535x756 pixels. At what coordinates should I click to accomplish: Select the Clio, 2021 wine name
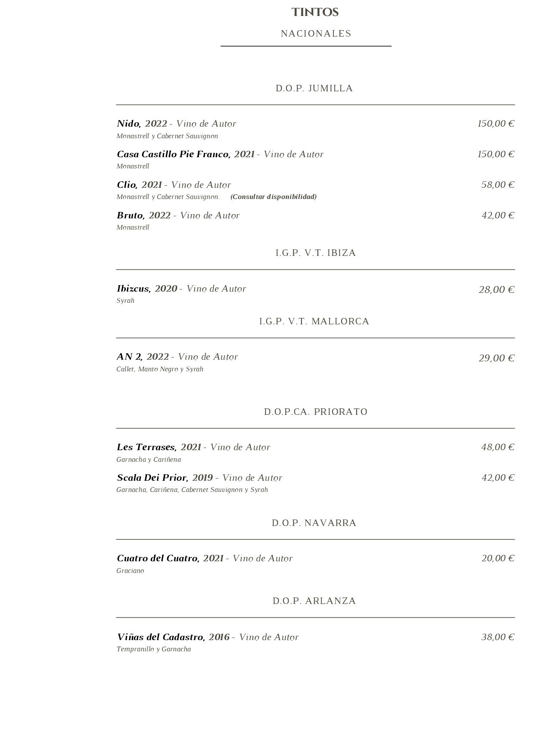coord(139,185)
